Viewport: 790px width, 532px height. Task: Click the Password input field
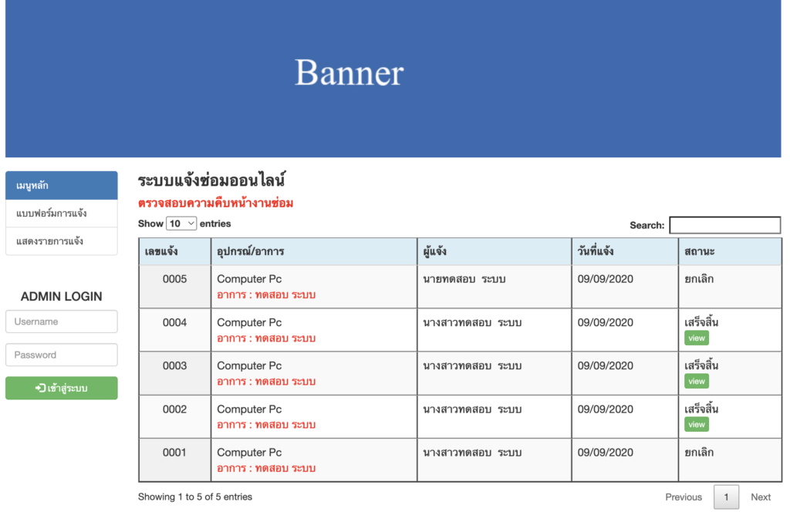pos(61,355)
